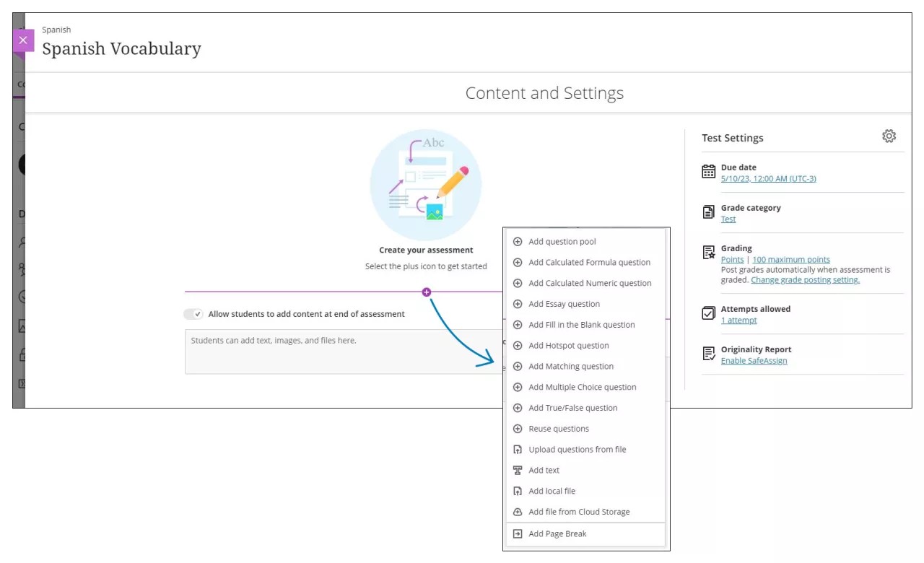Click the Due date calendar icon
The width and height of the screenshot is (924, 563).
(709, 172)
